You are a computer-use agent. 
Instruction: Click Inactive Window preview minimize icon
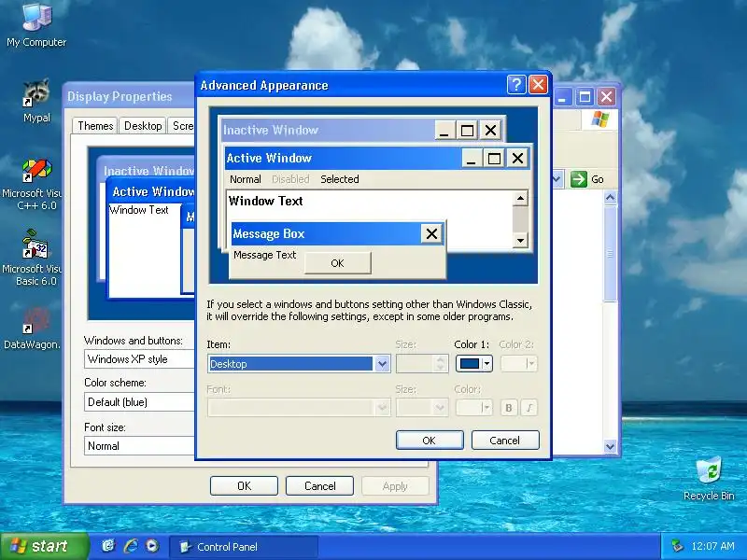444,130
